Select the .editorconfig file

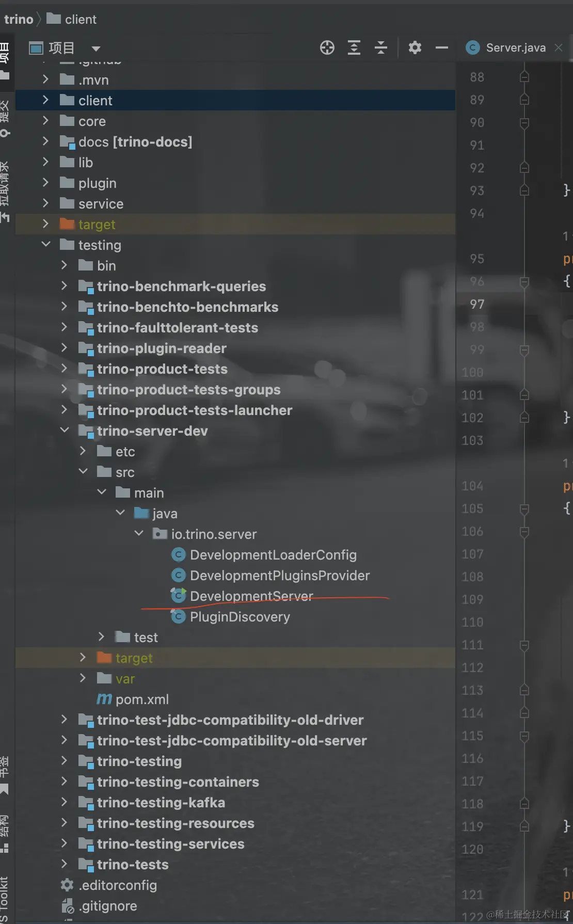pos(118,885)
